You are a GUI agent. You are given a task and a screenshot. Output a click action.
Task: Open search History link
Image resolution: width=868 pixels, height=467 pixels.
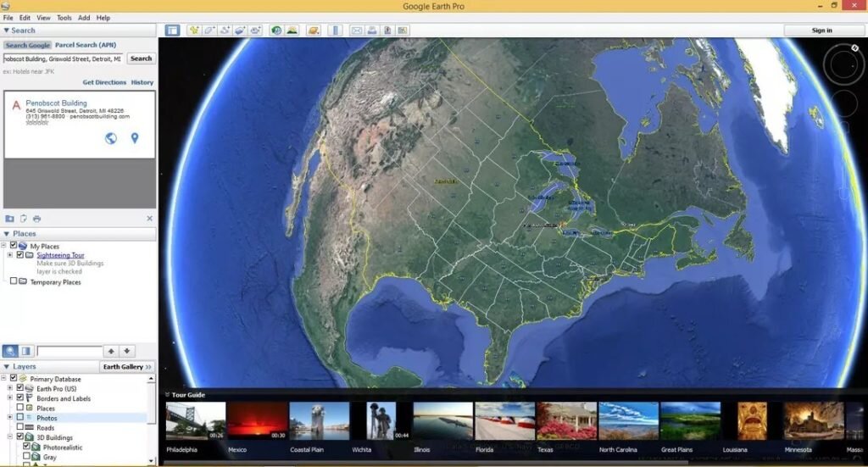[x=142, y=82]
